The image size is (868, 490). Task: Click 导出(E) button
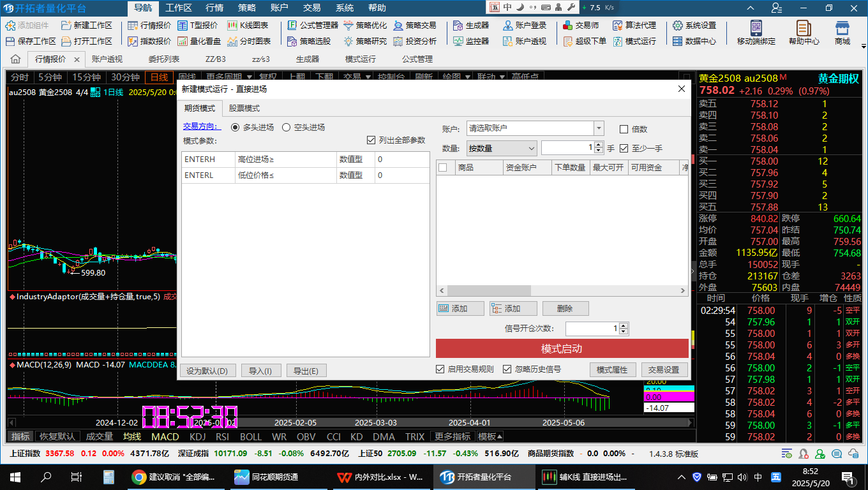click(306, 371)
